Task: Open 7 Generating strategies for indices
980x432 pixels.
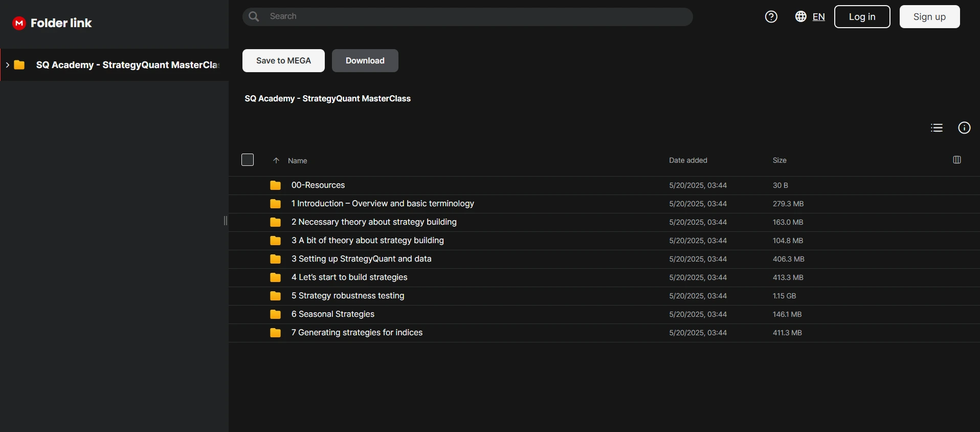Action: (357, 333)
